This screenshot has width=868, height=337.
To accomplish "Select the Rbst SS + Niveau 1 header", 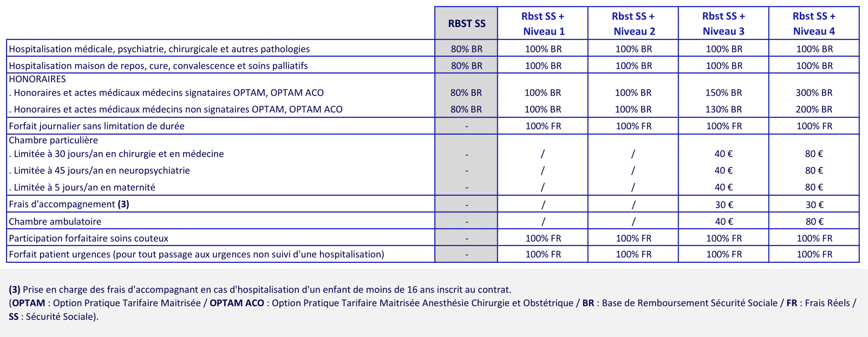I will click(543, 24).
